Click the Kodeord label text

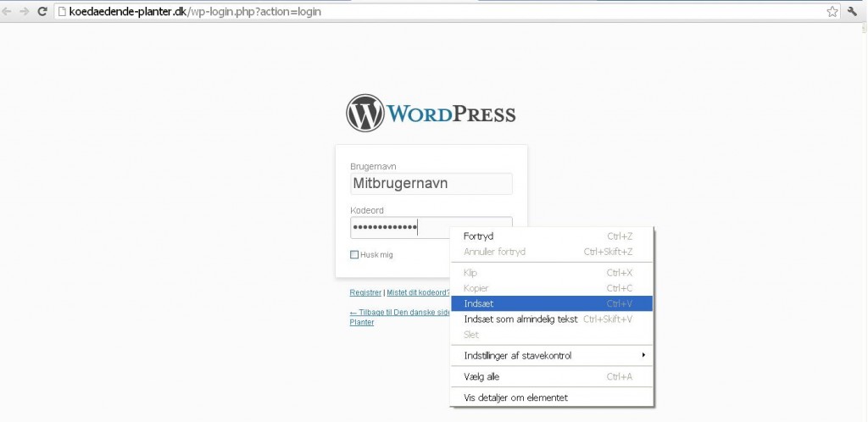click(367, 210)
